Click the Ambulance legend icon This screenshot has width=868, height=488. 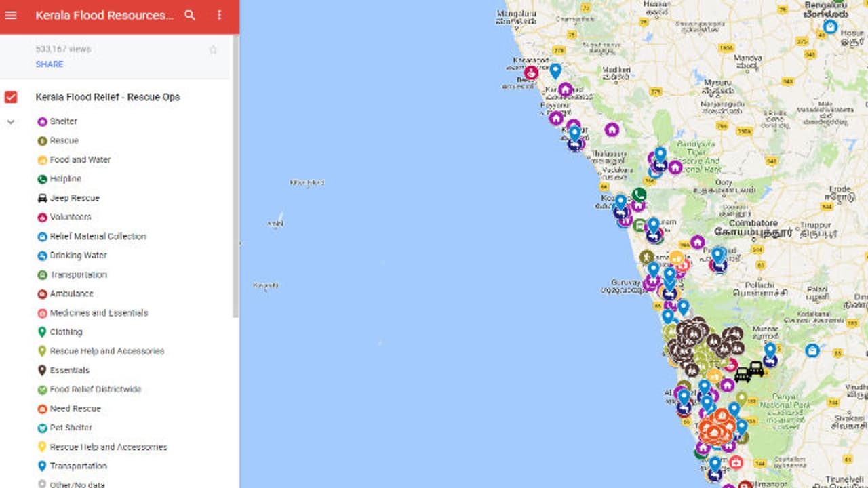click(42, 293)
